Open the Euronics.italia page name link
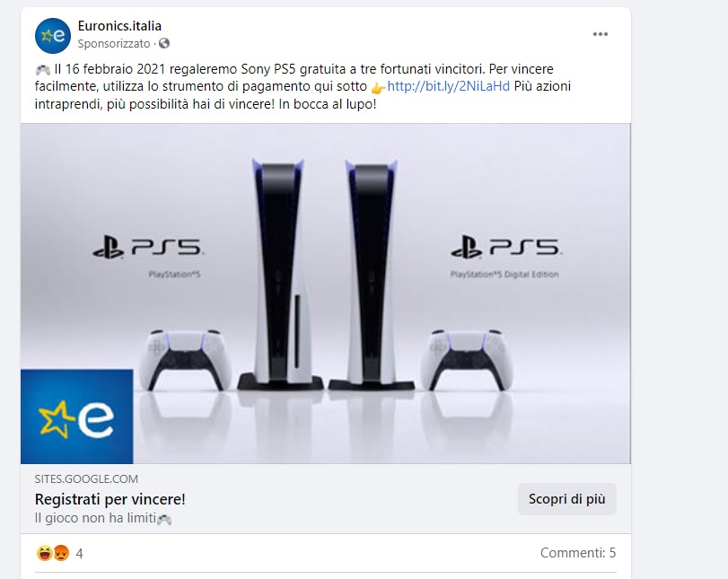 point(119,26)
